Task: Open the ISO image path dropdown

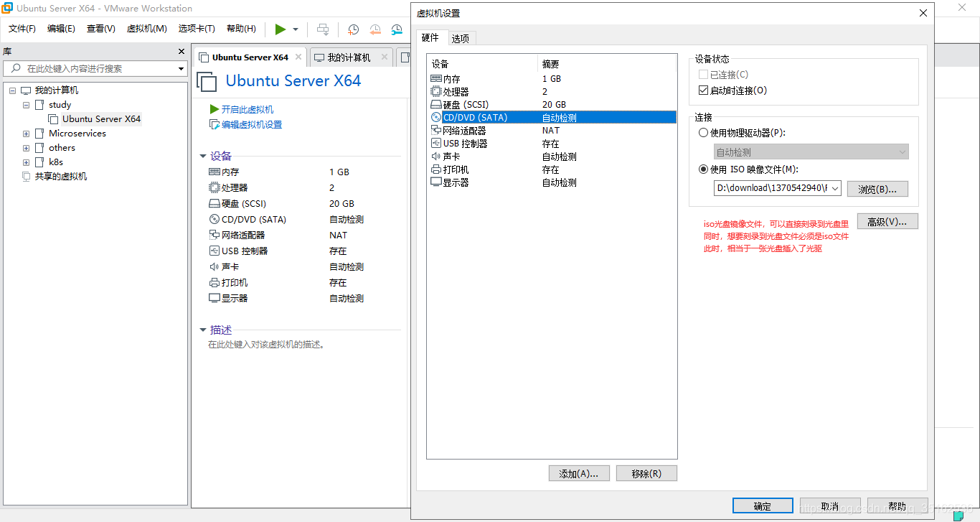Action: [834, 189]
